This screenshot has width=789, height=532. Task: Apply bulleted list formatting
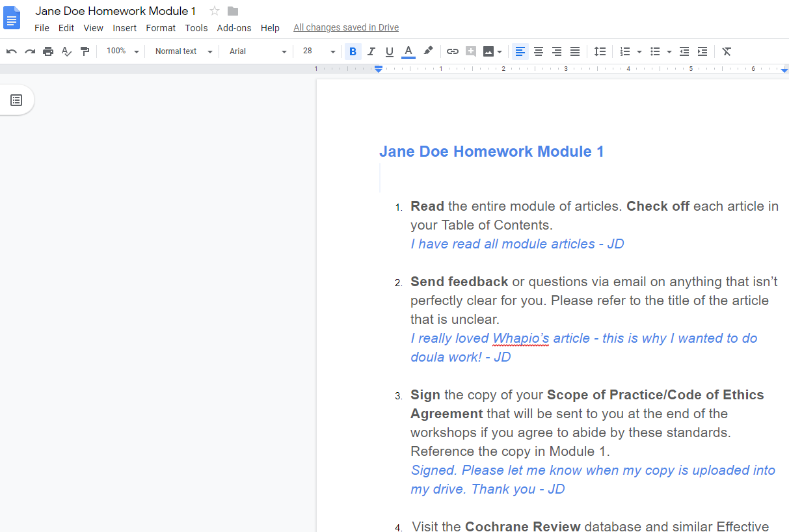pyautogui.click(x=655, y=51)
